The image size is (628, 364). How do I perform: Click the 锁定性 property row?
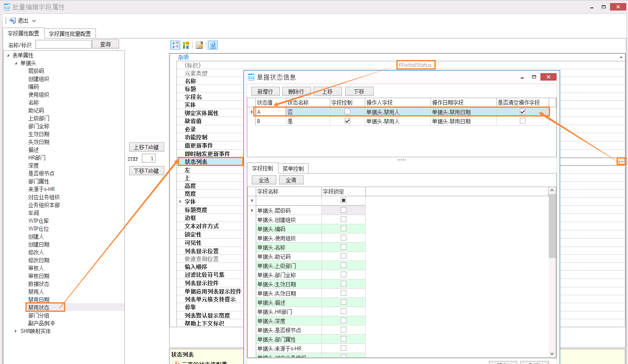point(210,234)
